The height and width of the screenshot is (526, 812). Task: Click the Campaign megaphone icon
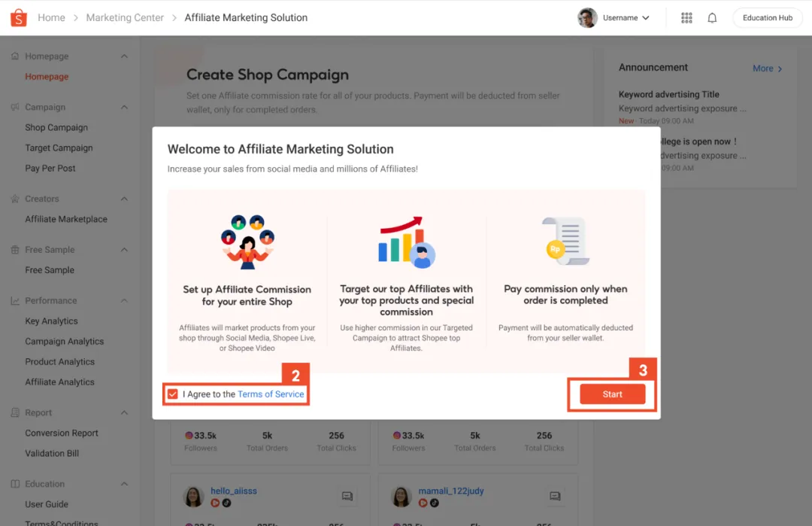coord(15,107)
